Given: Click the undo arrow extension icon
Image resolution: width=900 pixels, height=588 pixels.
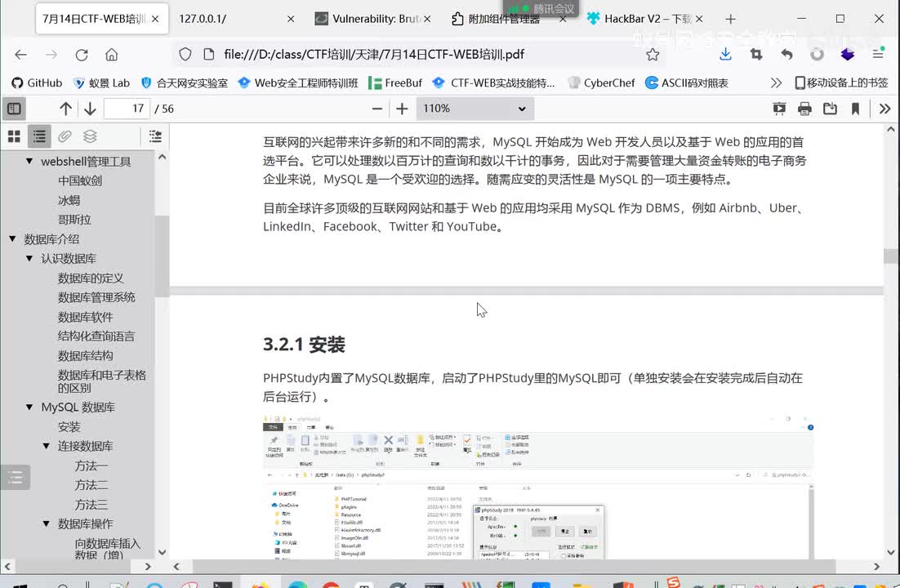Looking at the screenshot, I should point(786,55).
